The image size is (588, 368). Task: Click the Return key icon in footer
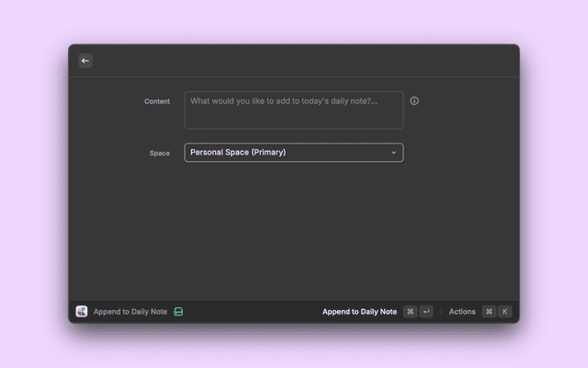tap(426, 312)
